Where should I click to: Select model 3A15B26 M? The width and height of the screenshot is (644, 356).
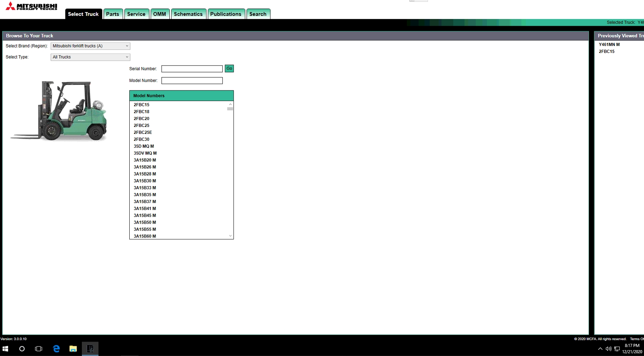pyautogui.click(x=145, y=167)
